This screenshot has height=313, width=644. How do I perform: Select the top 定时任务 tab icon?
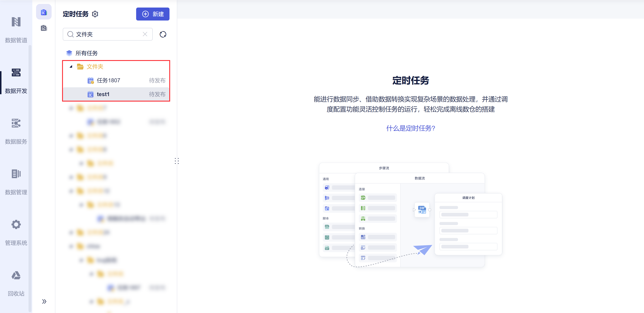pos(44,12)
